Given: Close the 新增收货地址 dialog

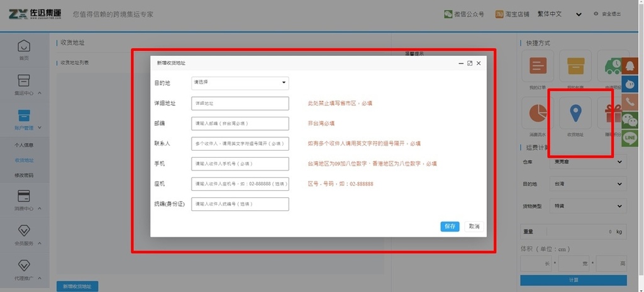Looking at the screenshot, I should 479,63.
